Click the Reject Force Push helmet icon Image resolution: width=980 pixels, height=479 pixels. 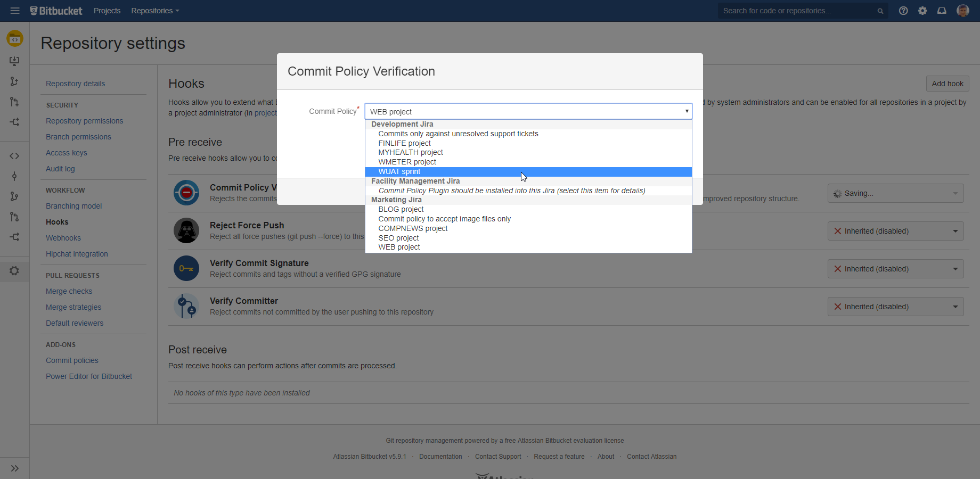[186, 230]
